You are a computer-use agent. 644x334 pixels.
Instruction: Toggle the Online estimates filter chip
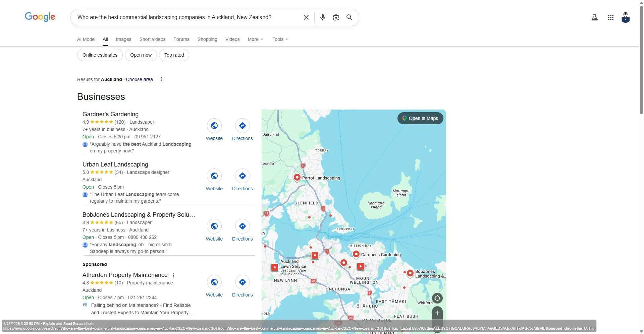point(100,55)
